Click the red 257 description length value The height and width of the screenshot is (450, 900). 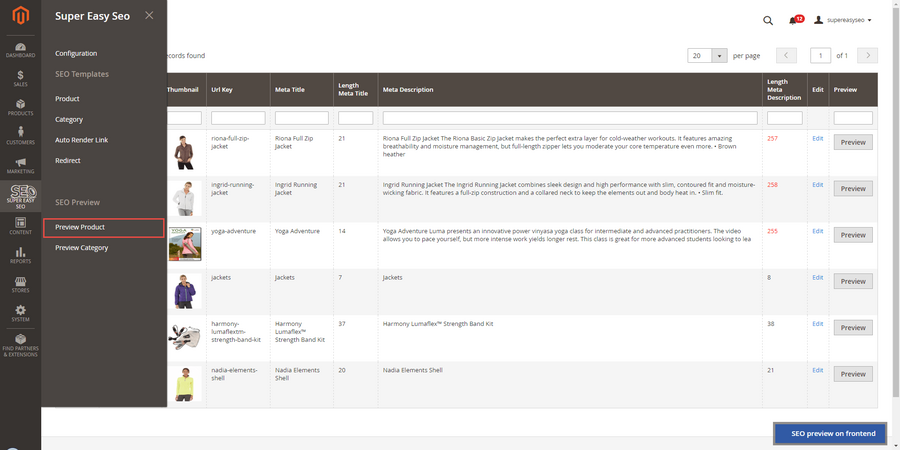coord(773,139)
